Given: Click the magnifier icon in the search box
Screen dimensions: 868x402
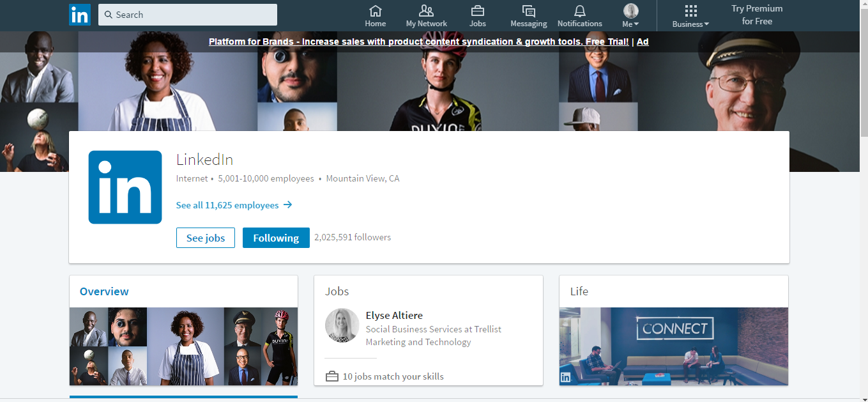Looking at the screenshot, I should (109, 15).
